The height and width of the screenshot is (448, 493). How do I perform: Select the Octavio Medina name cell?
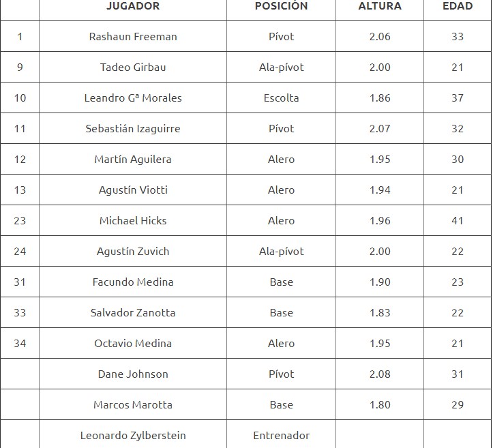point(133,344)
